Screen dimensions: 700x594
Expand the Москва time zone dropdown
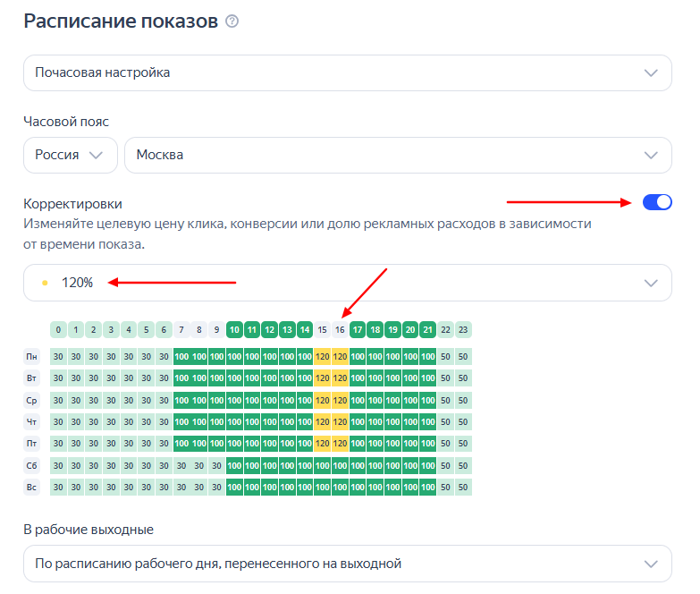click(397, 155)
